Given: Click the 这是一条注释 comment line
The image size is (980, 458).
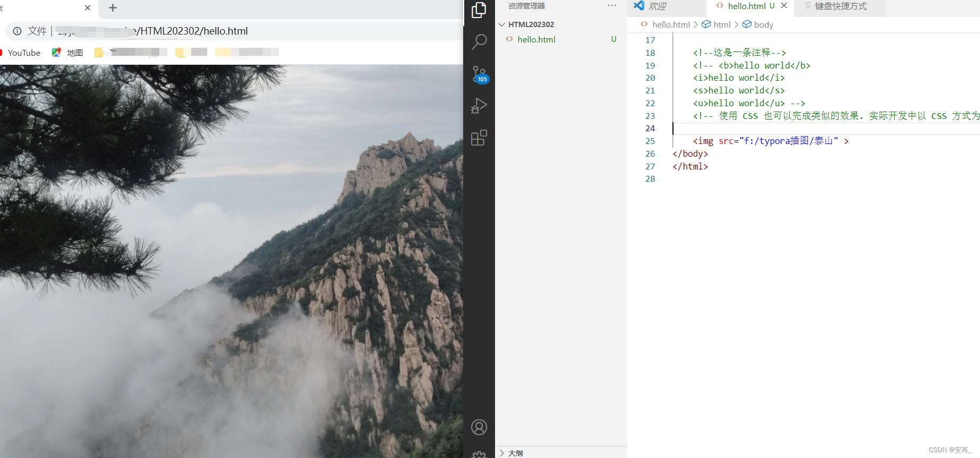Looking at the screenshot, I should (x=739, y=53).
